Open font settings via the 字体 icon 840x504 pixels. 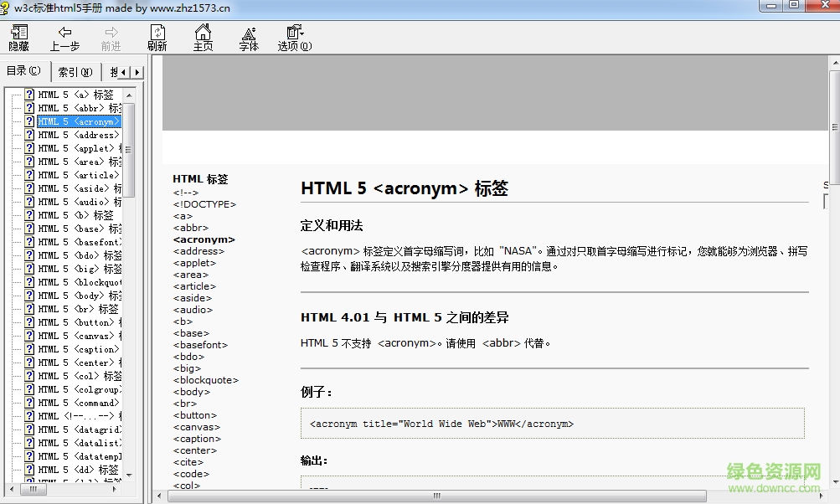248,37
